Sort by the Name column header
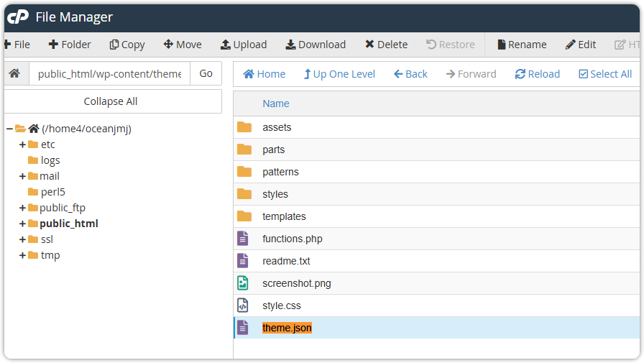Viewport: 644px width, 363px height. 276,104
